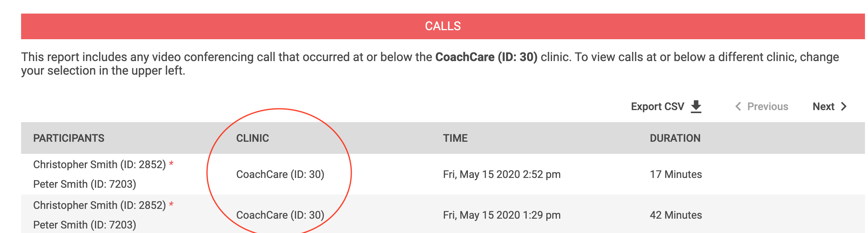Select CoachCare (ID: 30) in the second call row
The image size is (868, 233).
coord(280,214)
